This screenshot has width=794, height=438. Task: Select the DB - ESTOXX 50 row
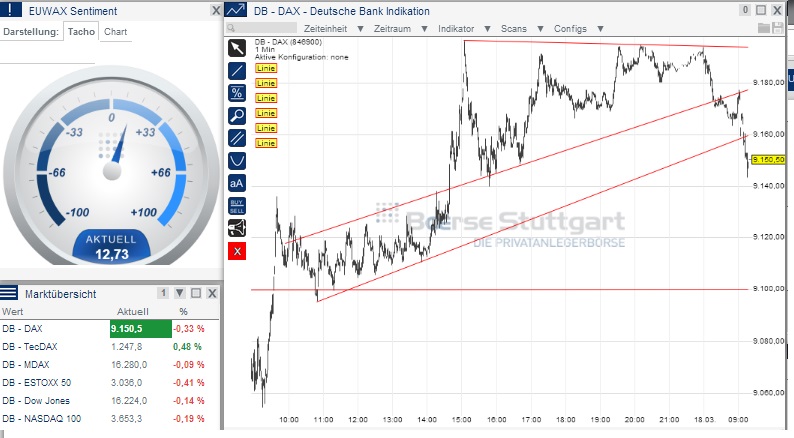tap(110, 383)
